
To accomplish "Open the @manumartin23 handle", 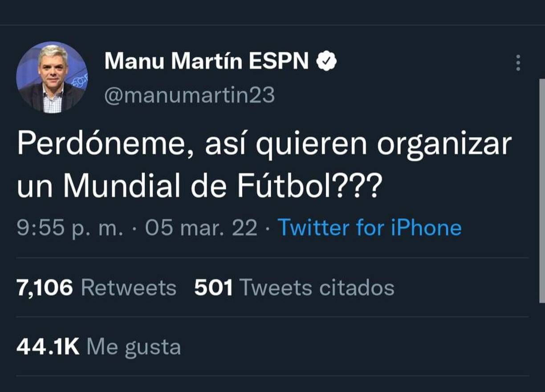I will pyautogui.click(x=189, y=94).
